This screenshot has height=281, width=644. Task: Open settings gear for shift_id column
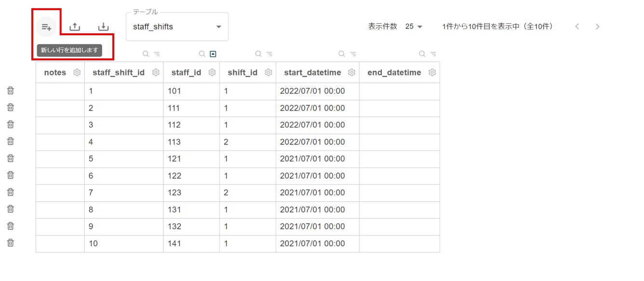click(268, 72)
